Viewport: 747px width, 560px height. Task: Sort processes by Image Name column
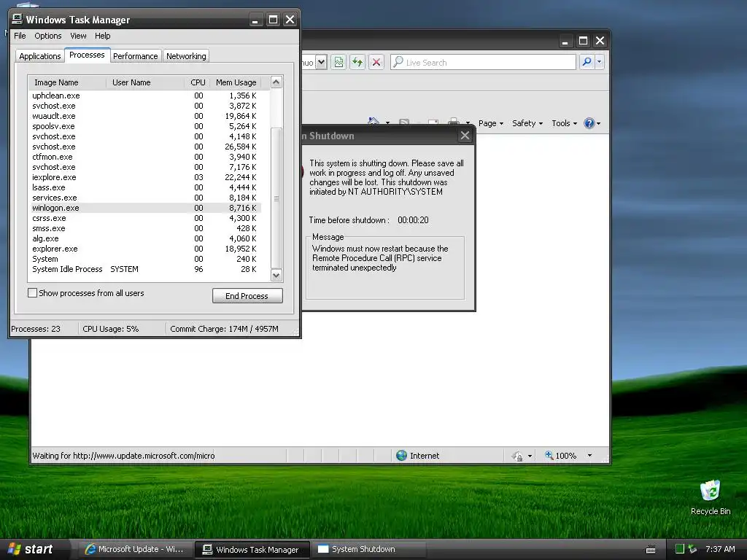pos(68,82)
